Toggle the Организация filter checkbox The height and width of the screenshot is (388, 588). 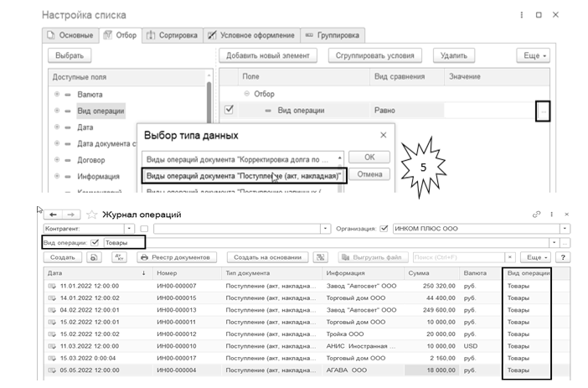[x=384, y=229]
